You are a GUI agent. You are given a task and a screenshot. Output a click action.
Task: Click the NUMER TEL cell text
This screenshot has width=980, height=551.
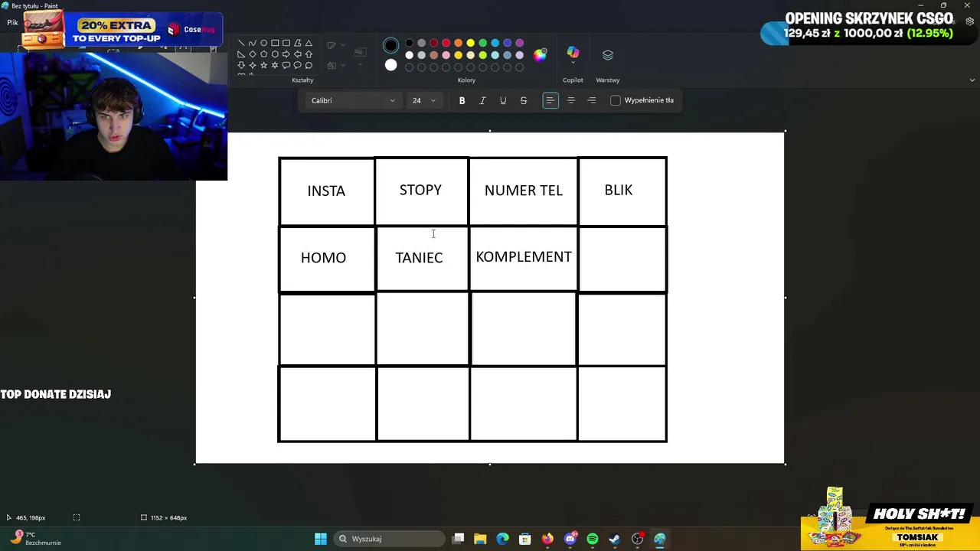tap(524, 190)
